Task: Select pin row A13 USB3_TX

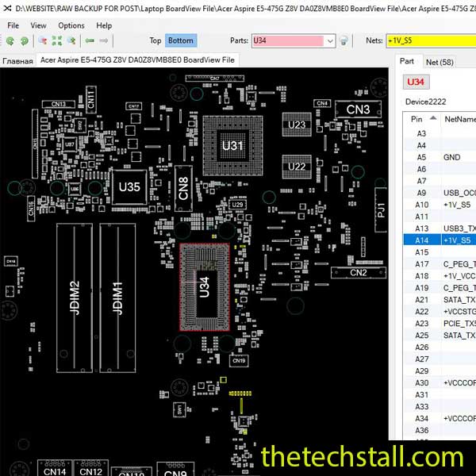Action: point(440,228)
